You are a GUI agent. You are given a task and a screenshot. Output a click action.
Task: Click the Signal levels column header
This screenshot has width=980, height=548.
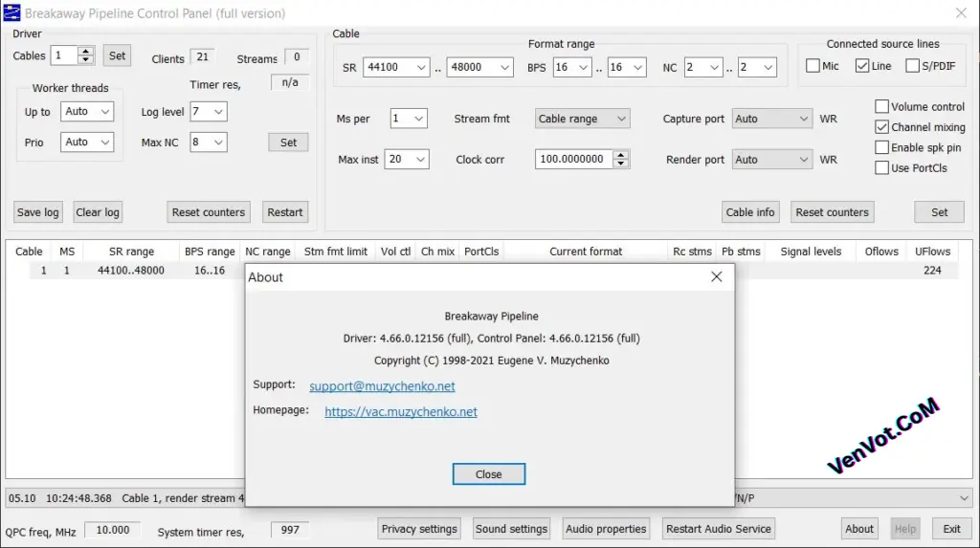(811, 252)
